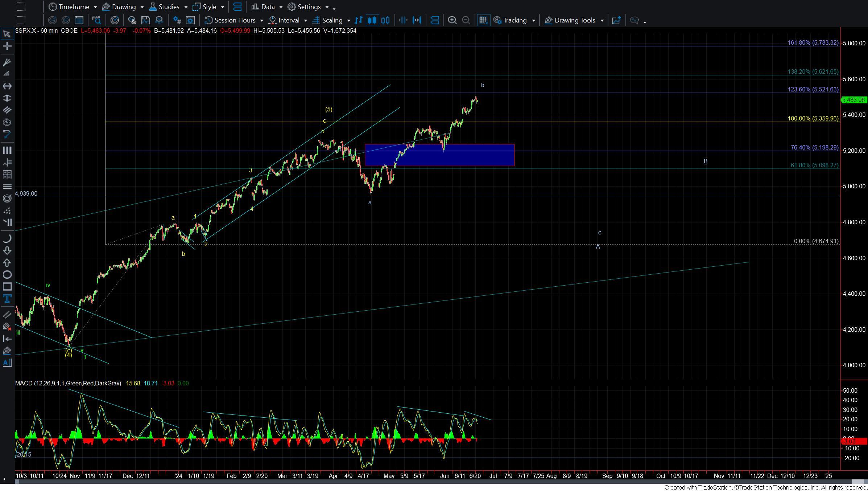Click the horizontal scrollbar thumb at bottom right

pos(857,482)
